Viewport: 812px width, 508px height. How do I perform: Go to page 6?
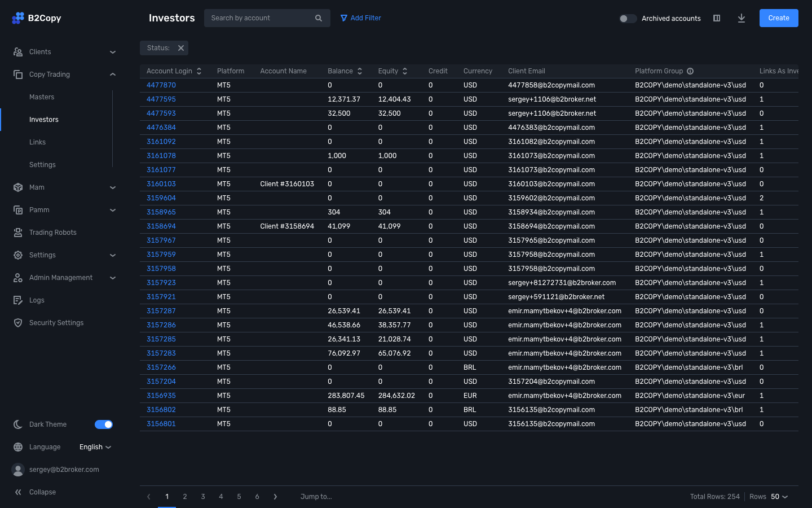(257, 497)
